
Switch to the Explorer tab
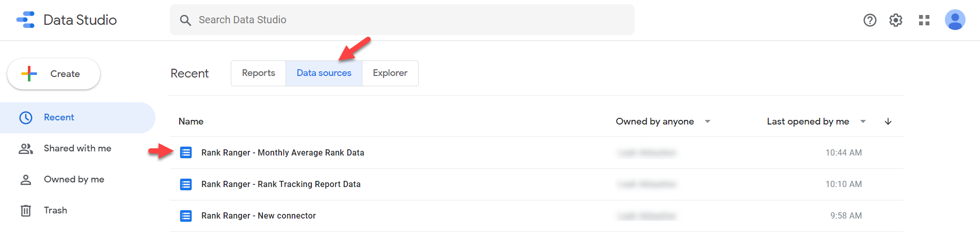click(390, 73)
